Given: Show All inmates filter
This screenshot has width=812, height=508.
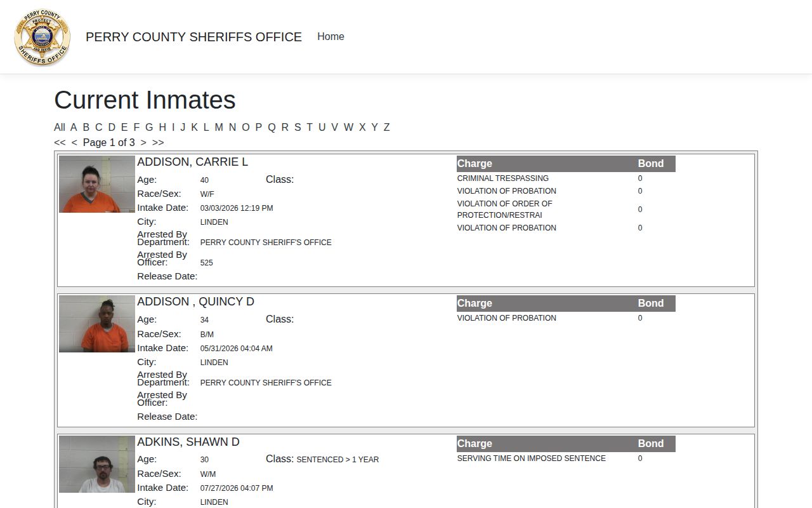Looking at the screenshot, I should coord(60,127).
